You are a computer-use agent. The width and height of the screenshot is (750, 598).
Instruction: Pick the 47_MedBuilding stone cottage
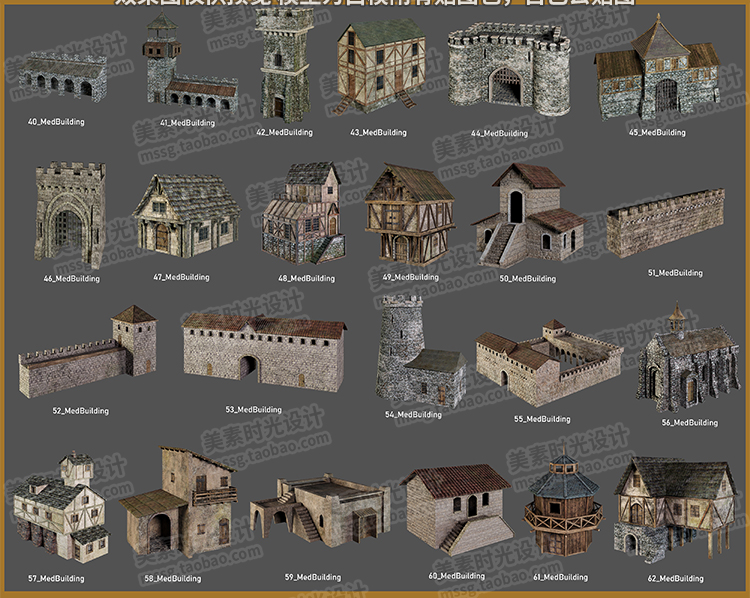coord(187,215)
